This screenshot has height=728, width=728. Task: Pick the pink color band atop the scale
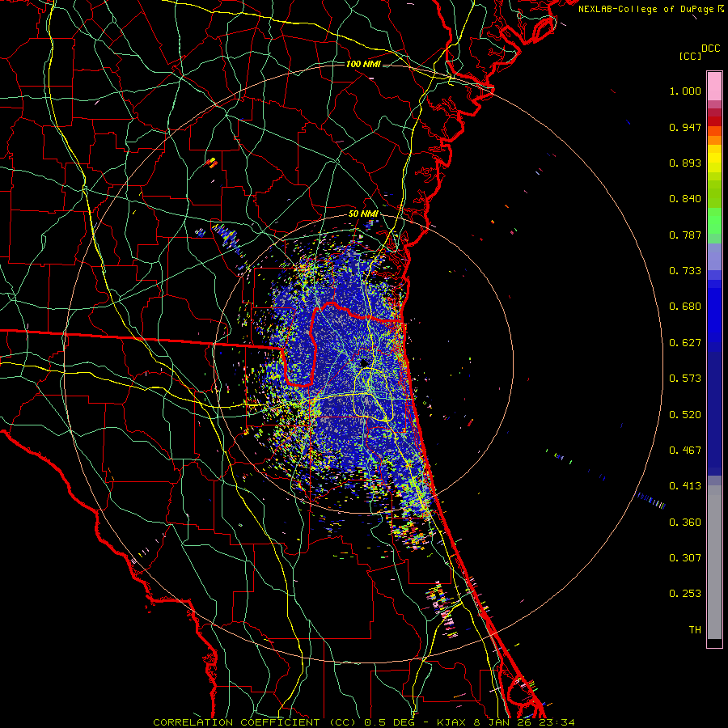714,86
